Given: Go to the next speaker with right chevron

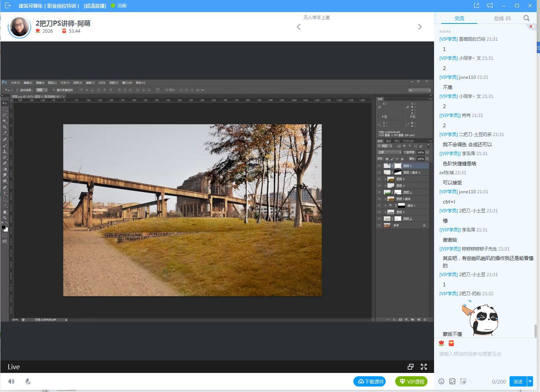Looking at the screenshot, I should point(420,27).
